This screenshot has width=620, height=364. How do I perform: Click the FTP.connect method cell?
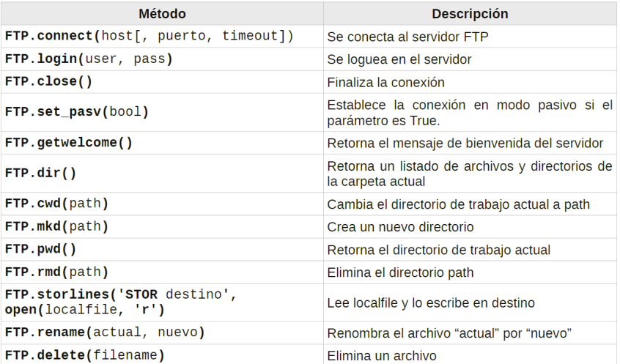[150, 36]
